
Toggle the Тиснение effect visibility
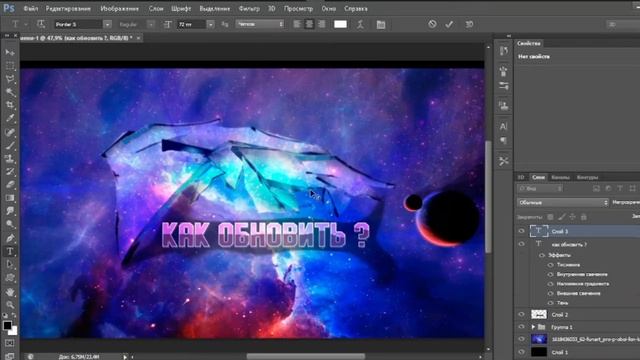tap(551, 265)
